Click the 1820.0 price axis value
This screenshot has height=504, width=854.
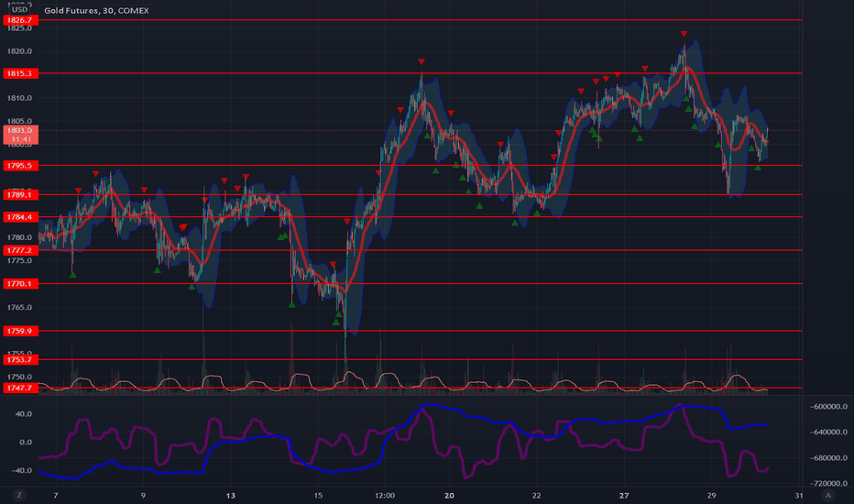[19, 51]
